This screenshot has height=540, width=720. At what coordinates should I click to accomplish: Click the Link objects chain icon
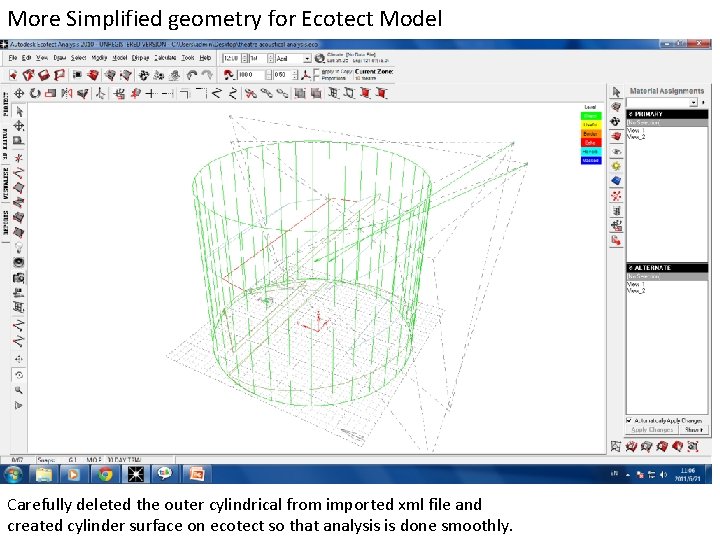click(x=267, y=94)
